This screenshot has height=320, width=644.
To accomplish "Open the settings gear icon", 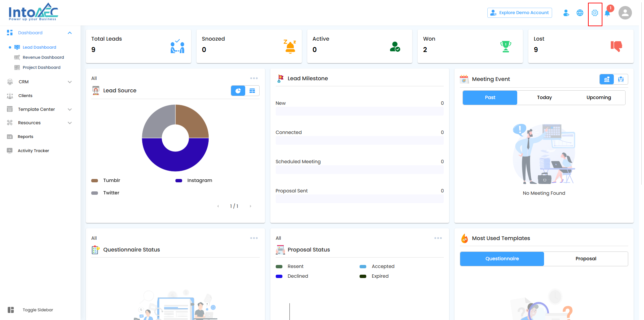I will [x=595, y=13].
